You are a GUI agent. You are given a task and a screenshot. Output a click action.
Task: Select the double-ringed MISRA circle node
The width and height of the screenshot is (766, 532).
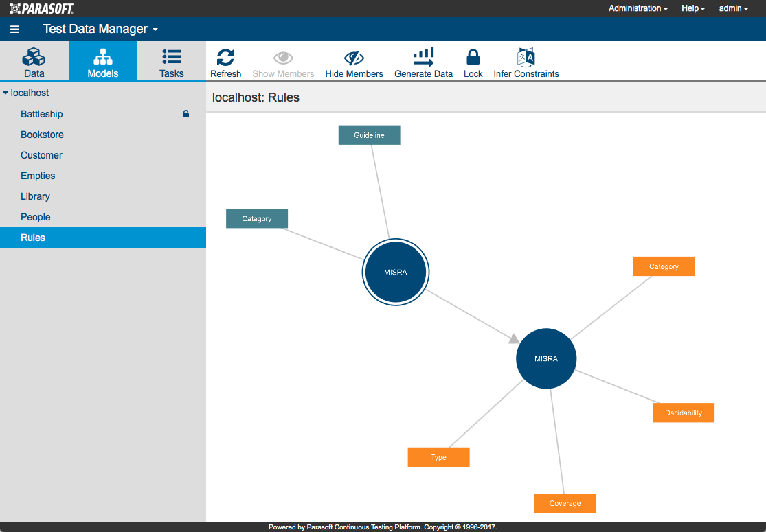pyautogui.click(x=396, y=273)
